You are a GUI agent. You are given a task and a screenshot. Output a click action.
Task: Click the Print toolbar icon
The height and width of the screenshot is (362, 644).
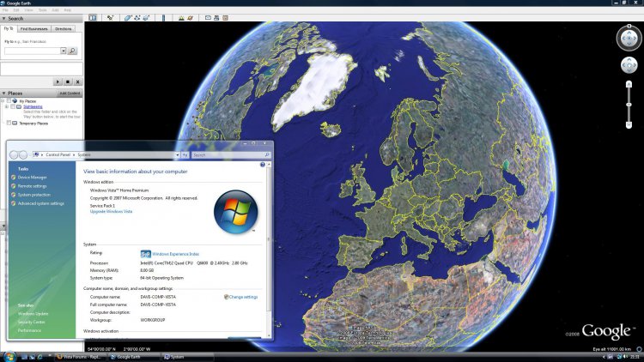click(x=216, y=18)
